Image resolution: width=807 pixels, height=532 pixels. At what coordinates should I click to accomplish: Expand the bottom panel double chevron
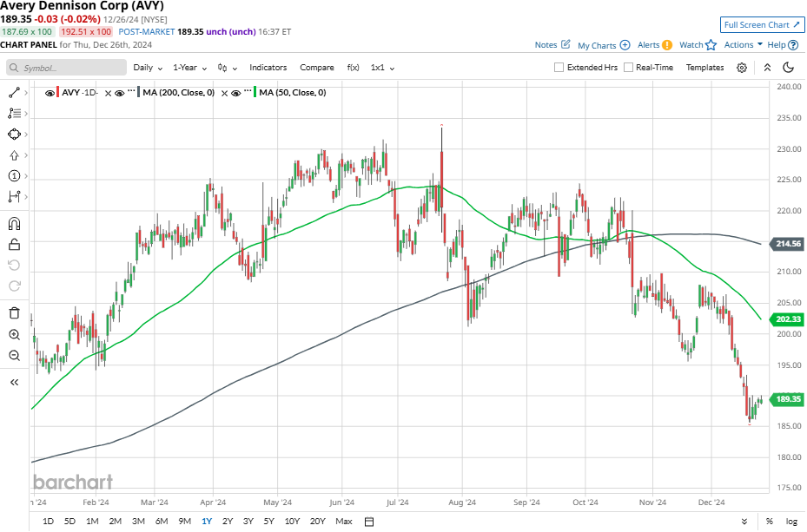(744, 522)
